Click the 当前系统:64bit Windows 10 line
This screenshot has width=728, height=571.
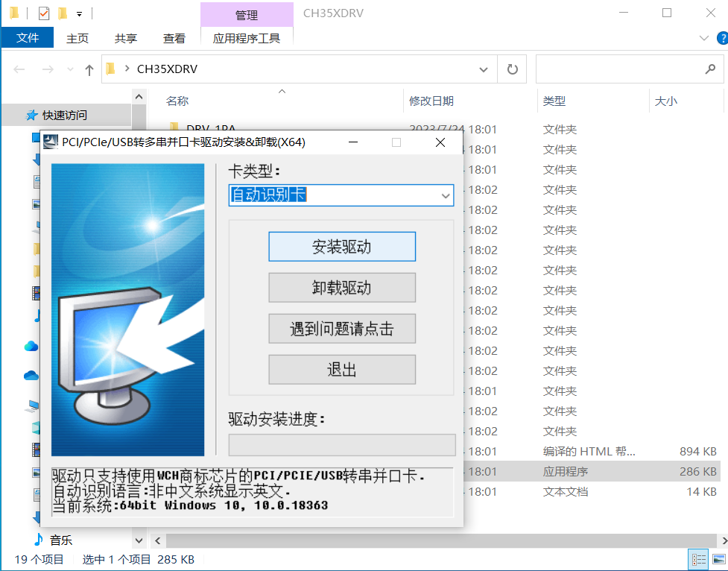click(190, 505)
